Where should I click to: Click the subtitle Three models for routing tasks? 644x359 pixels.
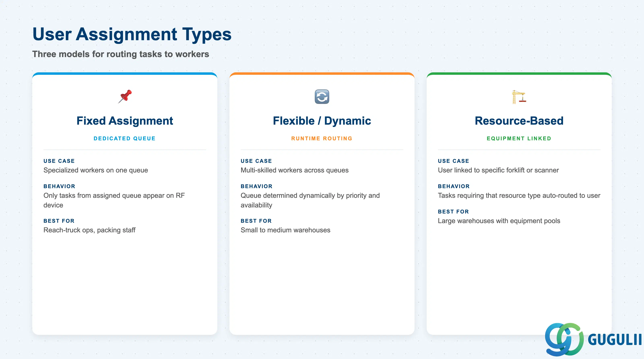tap(121, 54)
